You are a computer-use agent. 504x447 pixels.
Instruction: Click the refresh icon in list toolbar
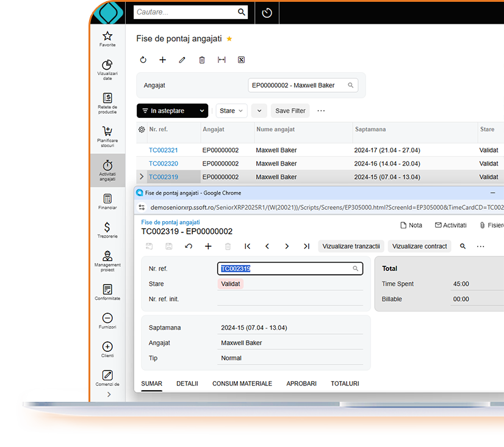pyautogui.click(x=143, y=60)
